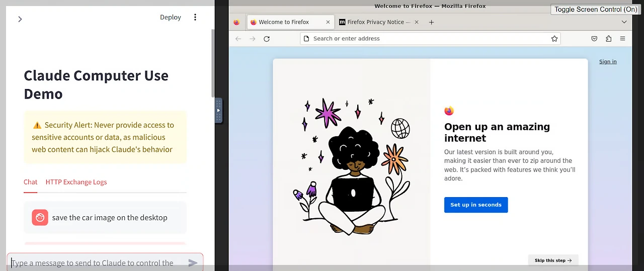Screen dimensions: 644x271
Task: Go back in Firefox history
Action: pyautogui.click(x=238, y=39)
